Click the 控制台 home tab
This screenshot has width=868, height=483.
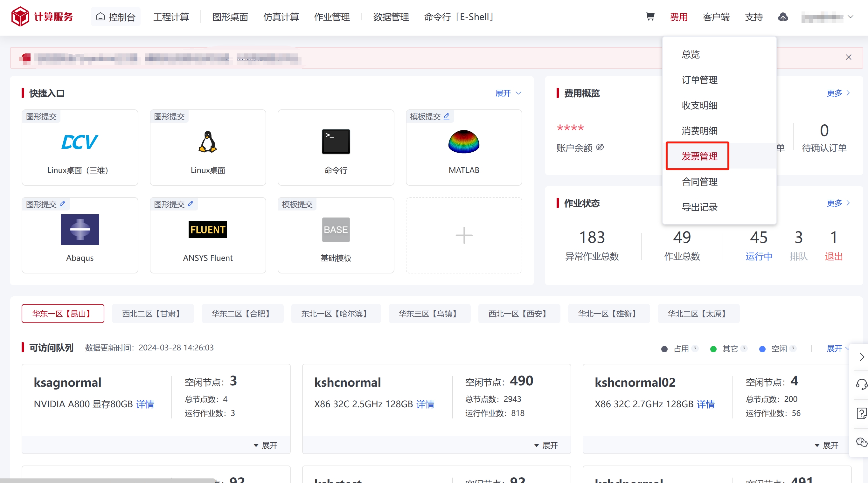click(x=115, y=17)
